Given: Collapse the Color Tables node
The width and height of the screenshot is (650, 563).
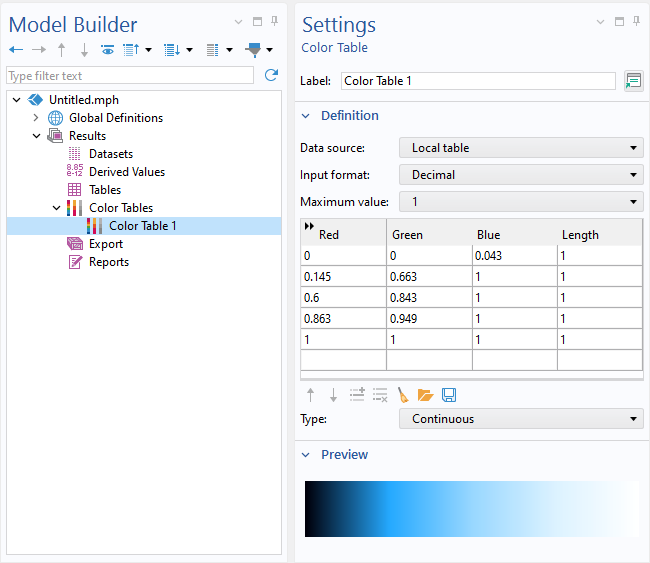Looking at the screenshot, I should point(56,208).
